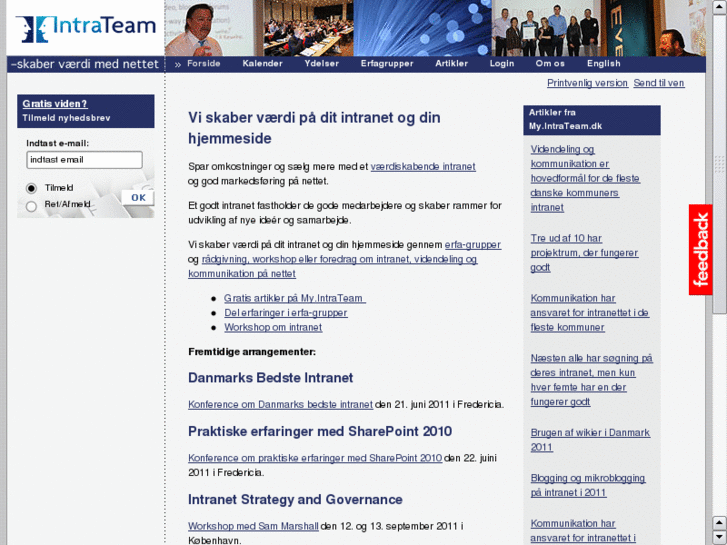Open Workshop om intranet link
727x545 pixels.
(273, 327)
